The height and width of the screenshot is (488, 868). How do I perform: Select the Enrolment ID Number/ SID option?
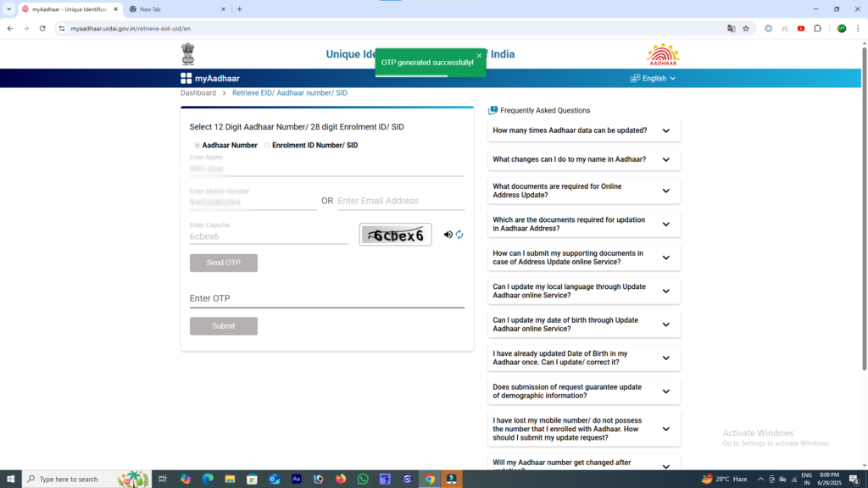click(x=267, y=146)
